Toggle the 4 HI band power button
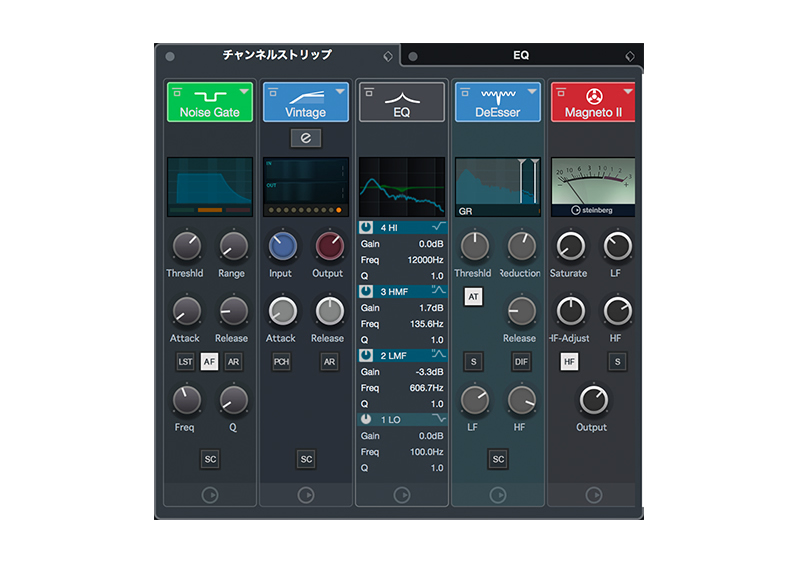The height and width of the screenshot is (561, 800). point(366,227)
